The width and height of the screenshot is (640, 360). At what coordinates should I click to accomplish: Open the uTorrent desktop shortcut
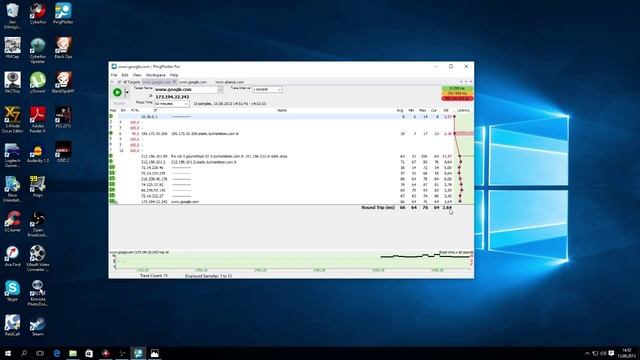(38, 82)
